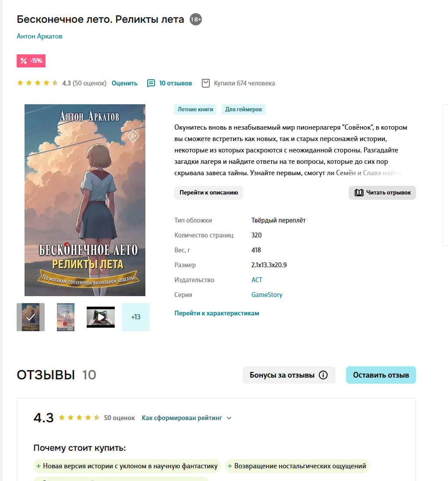
Task: Select the back cover thumbnail
Action: [66, 317]
